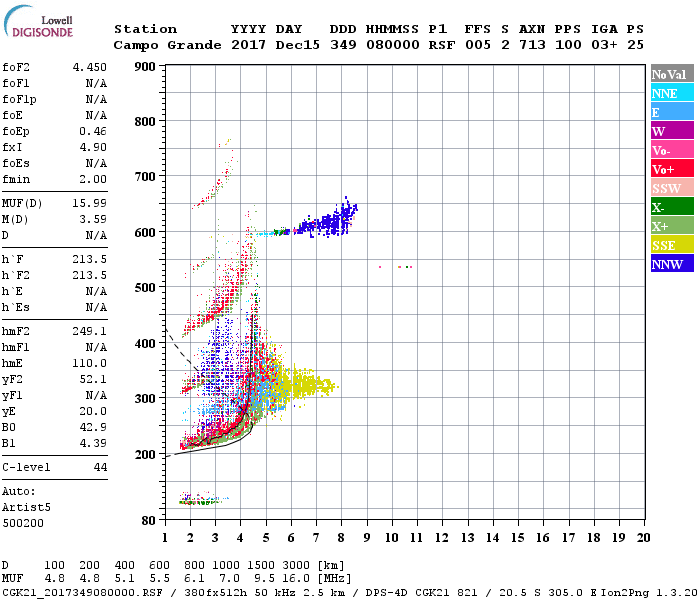
Task: Click the M(D) value 3.59
Action: [x=93, y=220]
